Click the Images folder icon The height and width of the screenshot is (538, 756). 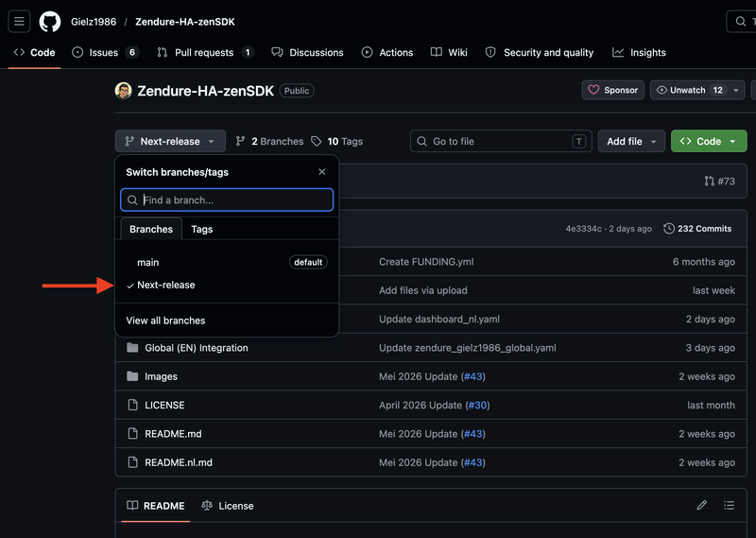(132, 376)
